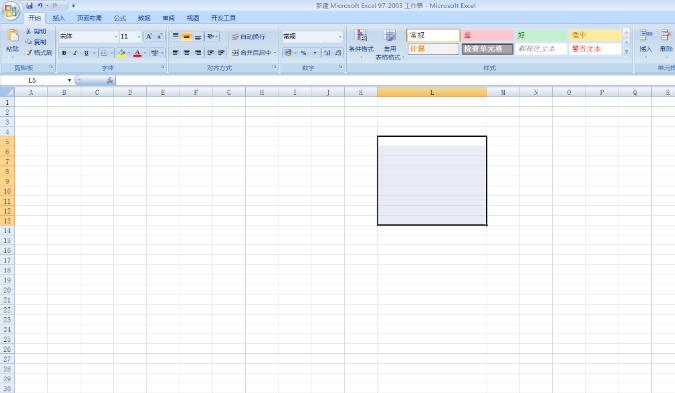This screenshot has height=393, width=675.
Task: Open the font name dropdown
Action: (x=115, y=37)
